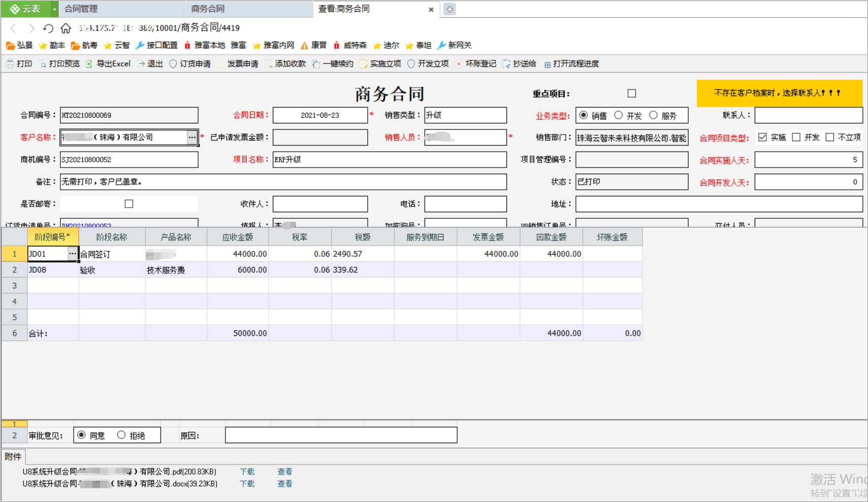This screenshot has width=868, height=502.
Task: Open the 康晋 bookmark
Action: tap(313, 46)
